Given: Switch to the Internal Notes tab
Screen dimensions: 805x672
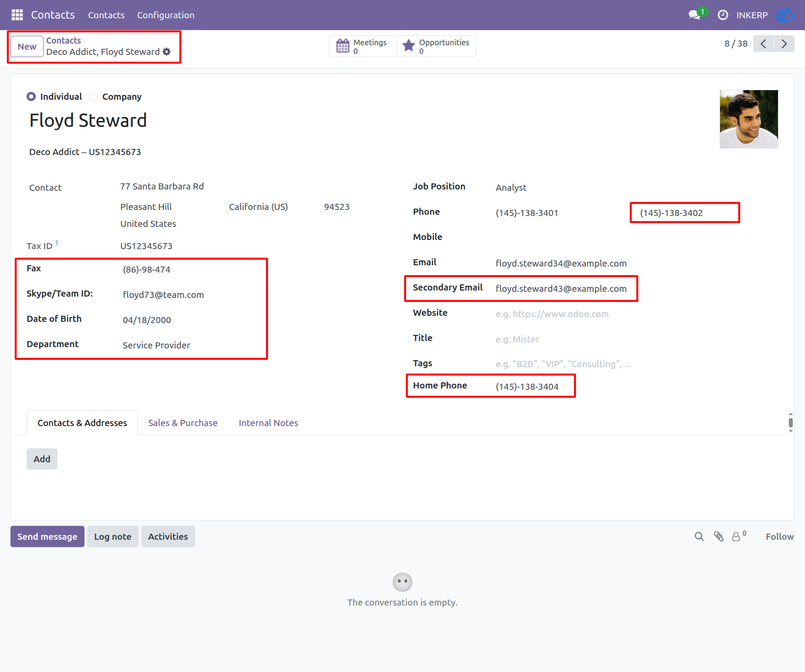Looking at the screenshot, I should pos(268,423).
